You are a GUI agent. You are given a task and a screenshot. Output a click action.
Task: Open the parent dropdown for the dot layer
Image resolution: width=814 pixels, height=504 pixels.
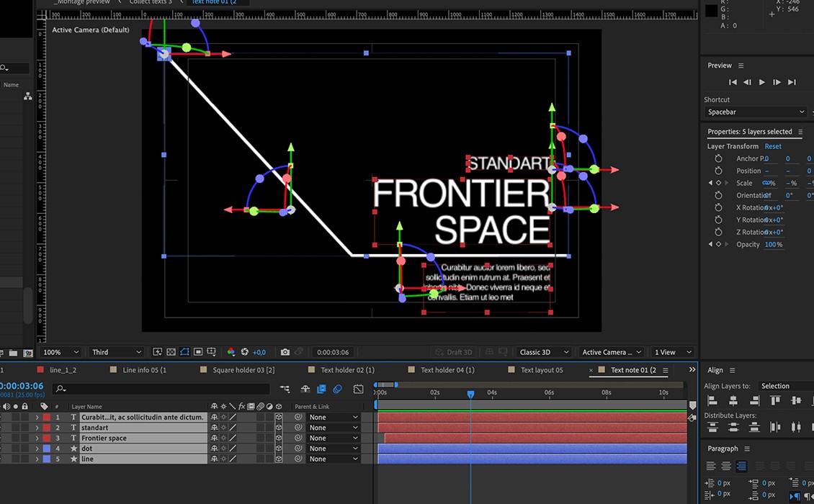(334, 449)
